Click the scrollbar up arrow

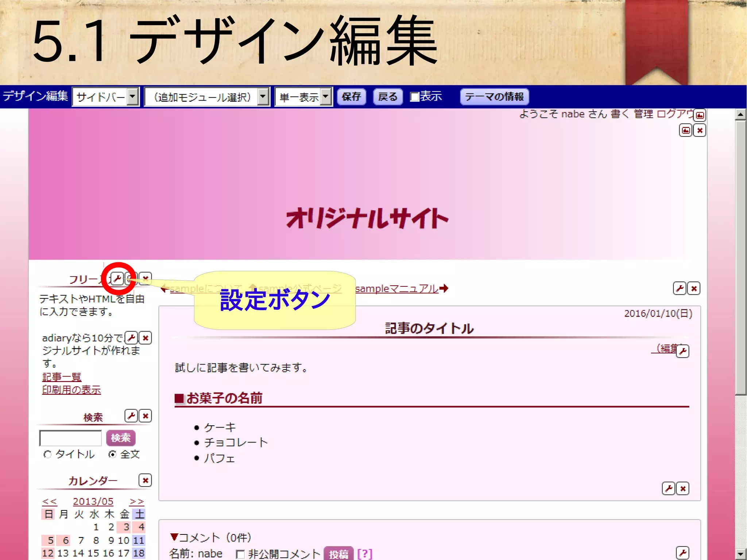(740, 115)
